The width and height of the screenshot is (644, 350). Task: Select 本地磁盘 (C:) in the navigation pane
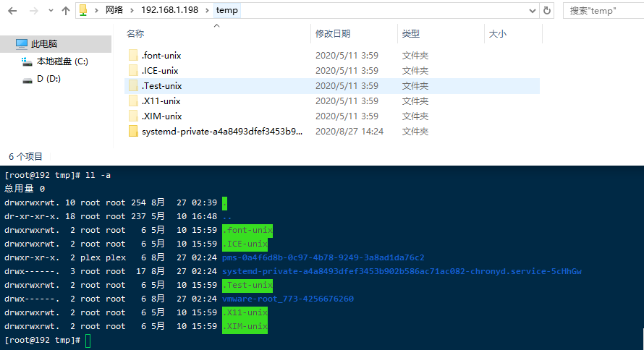[x=62, y=61]
